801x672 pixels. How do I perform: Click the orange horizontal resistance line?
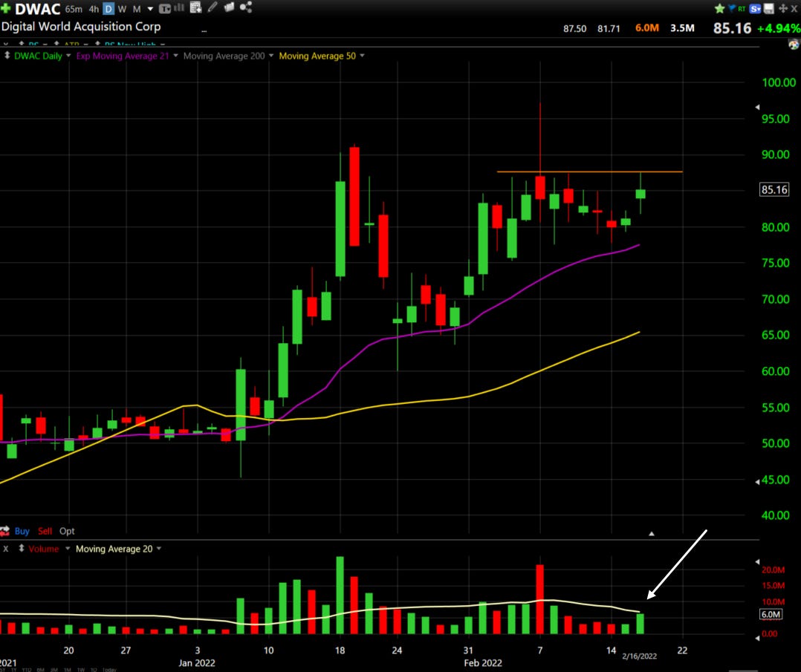589,172
